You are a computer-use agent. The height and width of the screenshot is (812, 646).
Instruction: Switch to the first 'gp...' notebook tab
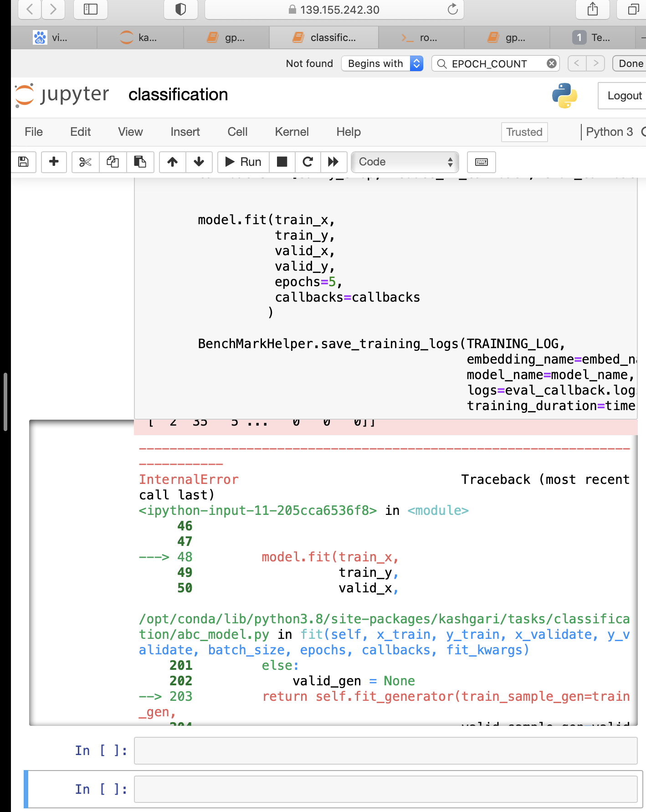226,37
